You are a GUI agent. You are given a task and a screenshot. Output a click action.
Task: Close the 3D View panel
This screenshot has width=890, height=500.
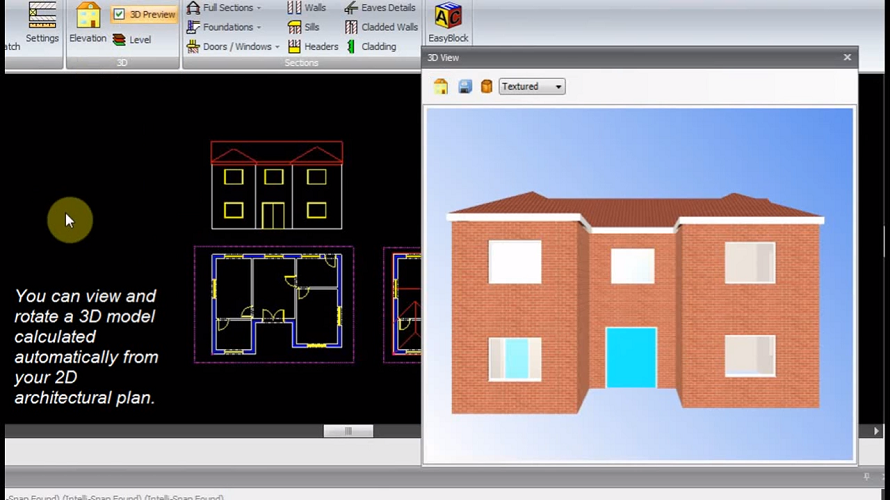point(847,58)
